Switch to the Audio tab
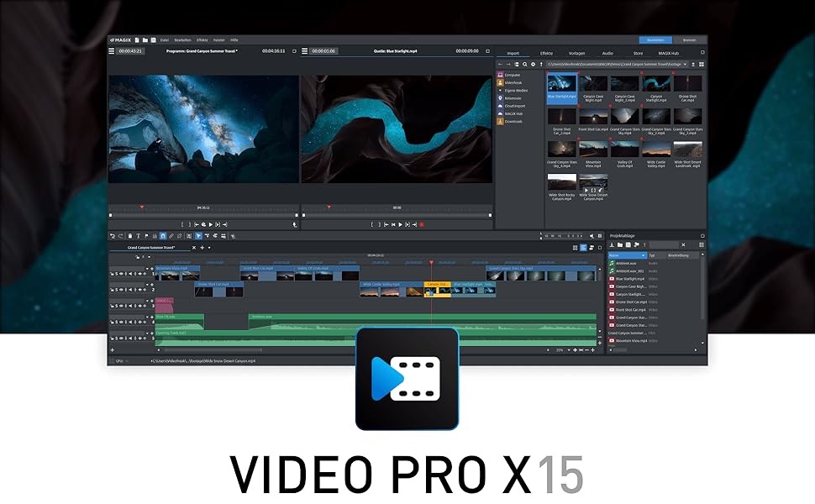Viewport: 815px width, 504px height. (x=607, y=53)
